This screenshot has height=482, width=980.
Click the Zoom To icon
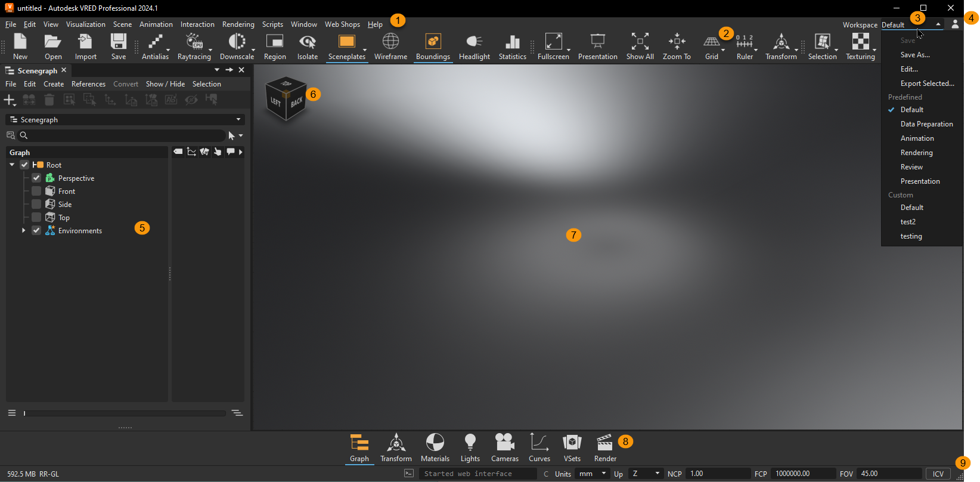677,47
